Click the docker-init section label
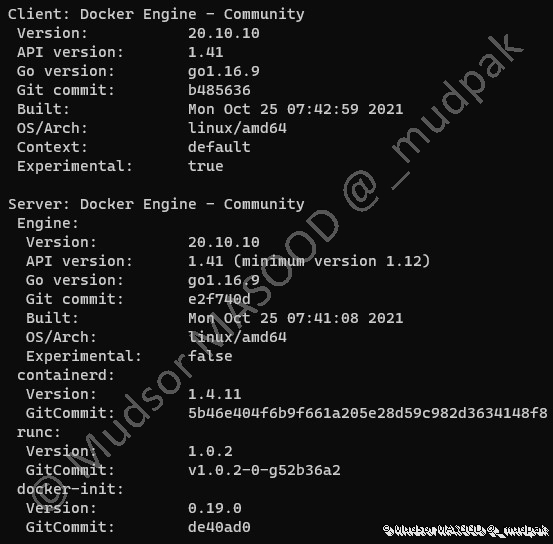This screenshot has height=544, width=553. coord(70,489)
